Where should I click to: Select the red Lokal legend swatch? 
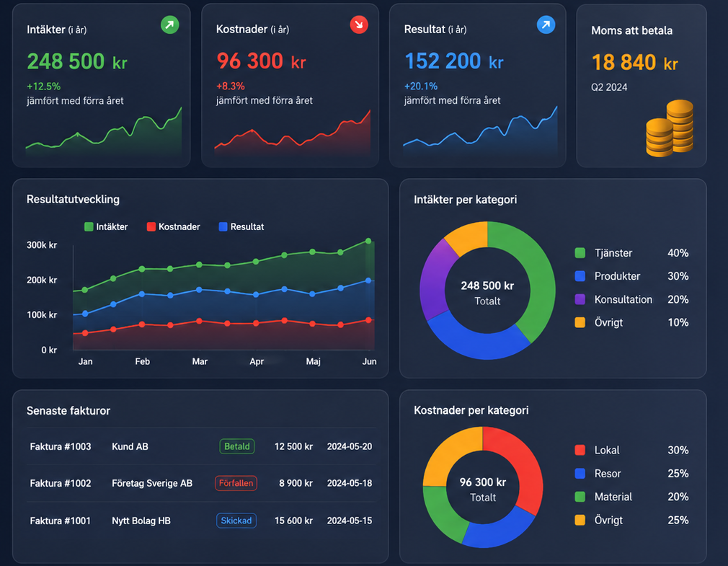pyautogui.click(x=580, y=450)
